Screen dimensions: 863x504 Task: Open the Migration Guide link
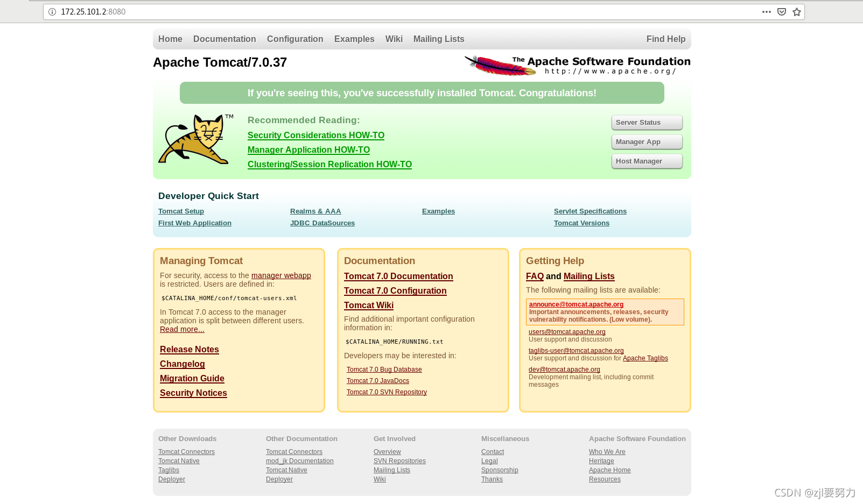point(192,379)
